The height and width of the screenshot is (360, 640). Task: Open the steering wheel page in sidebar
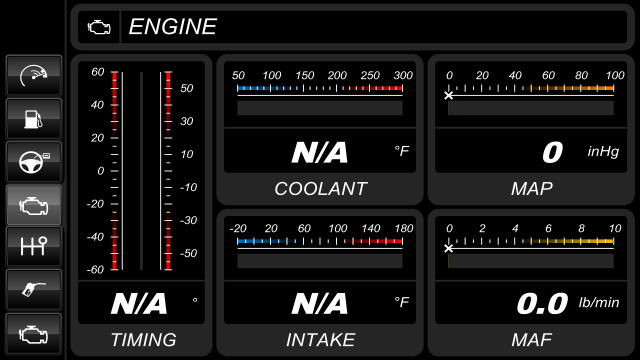[33, 162]
